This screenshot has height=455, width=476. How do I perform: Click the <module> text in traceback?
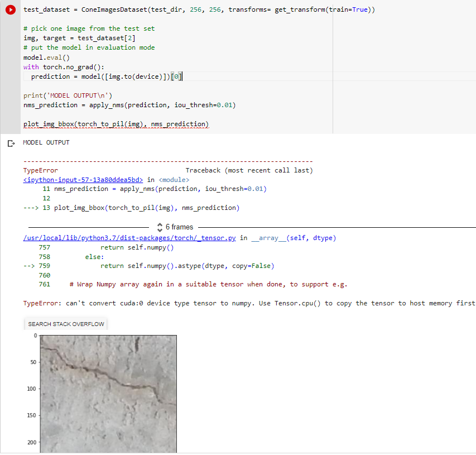click(x=174, y=180)
